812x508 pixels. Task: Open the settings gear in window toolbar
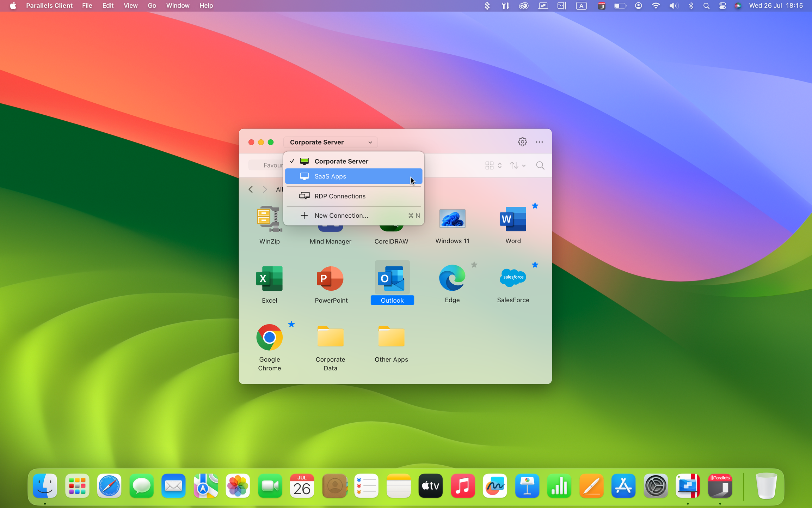tap(522, 142)
